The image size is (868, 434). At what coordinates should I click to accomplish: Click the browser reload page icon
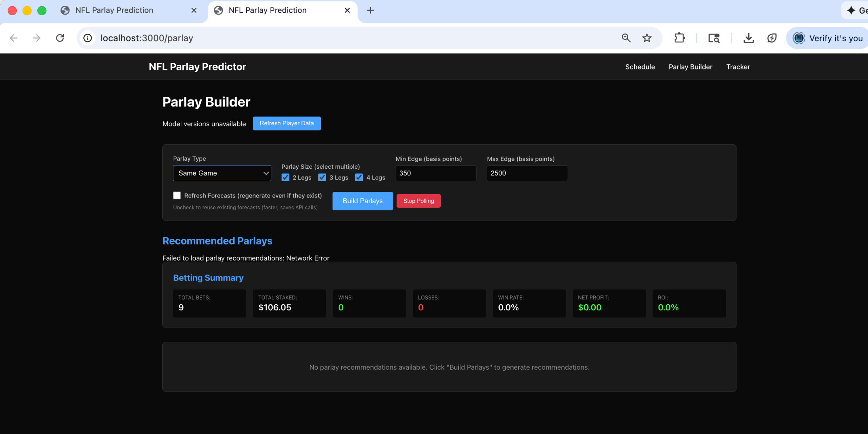(x=60, y=38)
